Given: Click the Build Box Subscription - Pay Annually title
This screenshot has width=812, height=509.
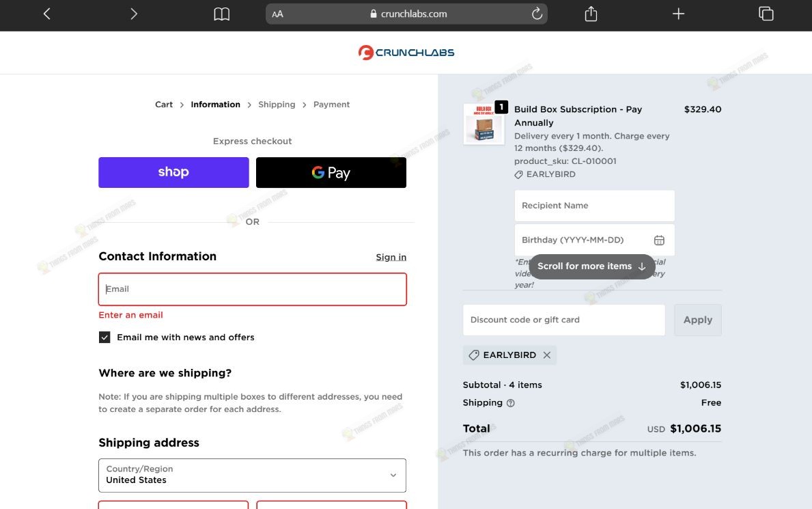Looking at the screenshot, I should (578, 116).
